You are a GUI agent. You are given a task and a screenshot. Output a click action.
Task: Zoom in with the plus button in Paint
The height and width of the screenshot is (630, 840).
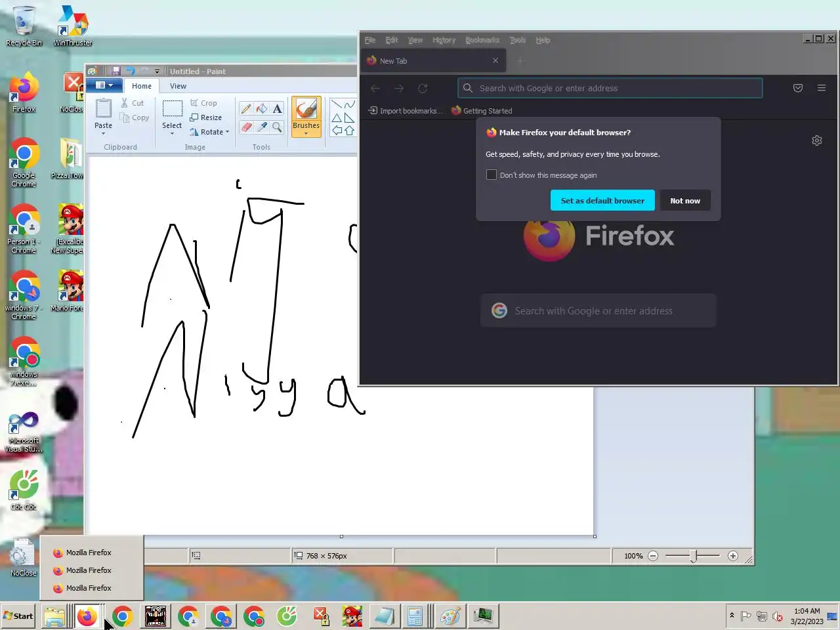(733, 556)
